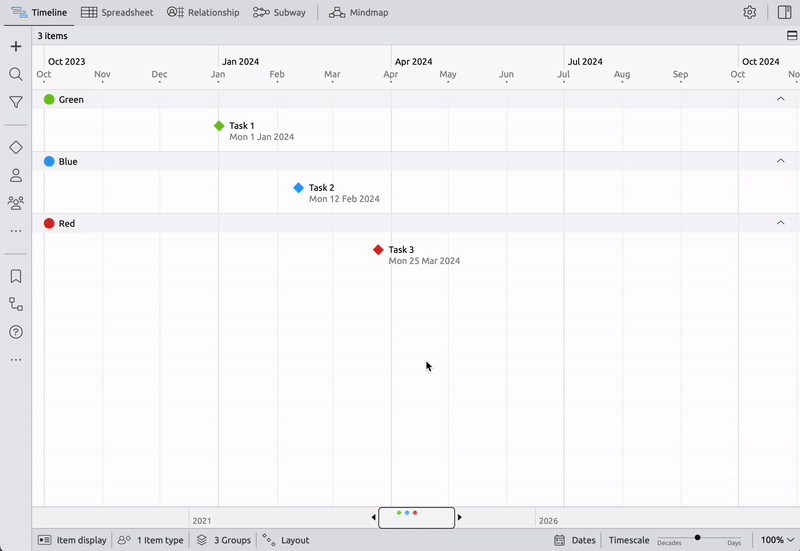Click the 'Mon 12 Feb 2024' date text
Screen dimensions: 800x551
point(344,199)
